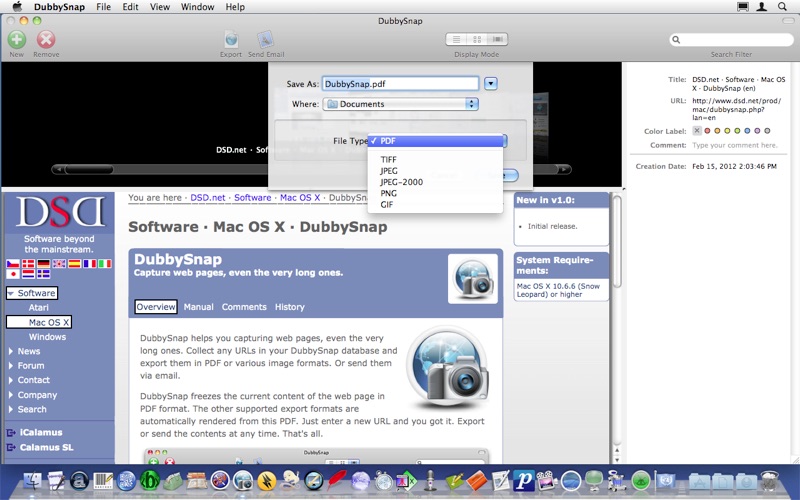
Task: Open the Windows link in sidebar
Action: point(47,337)
